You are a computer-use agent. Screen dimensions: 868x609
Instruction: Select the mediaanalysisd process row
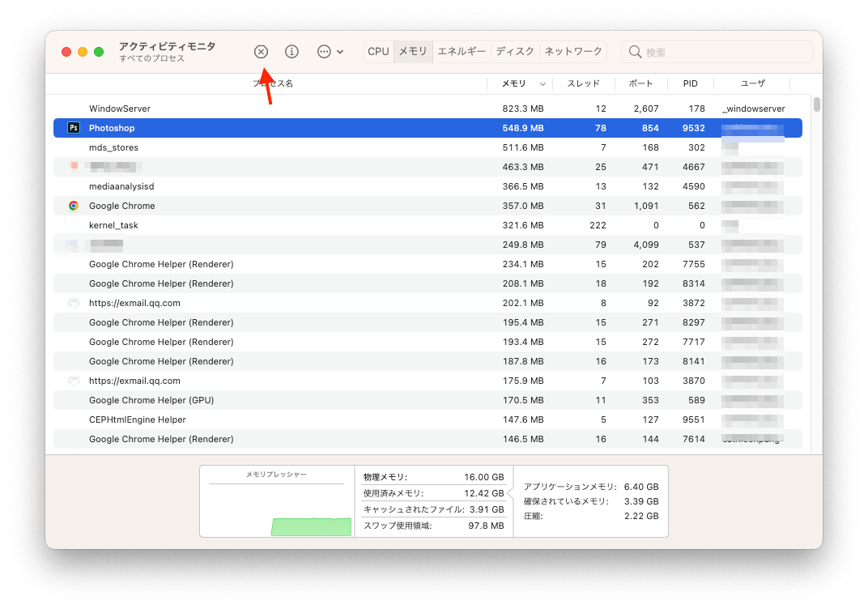click(x=428, y=186)
